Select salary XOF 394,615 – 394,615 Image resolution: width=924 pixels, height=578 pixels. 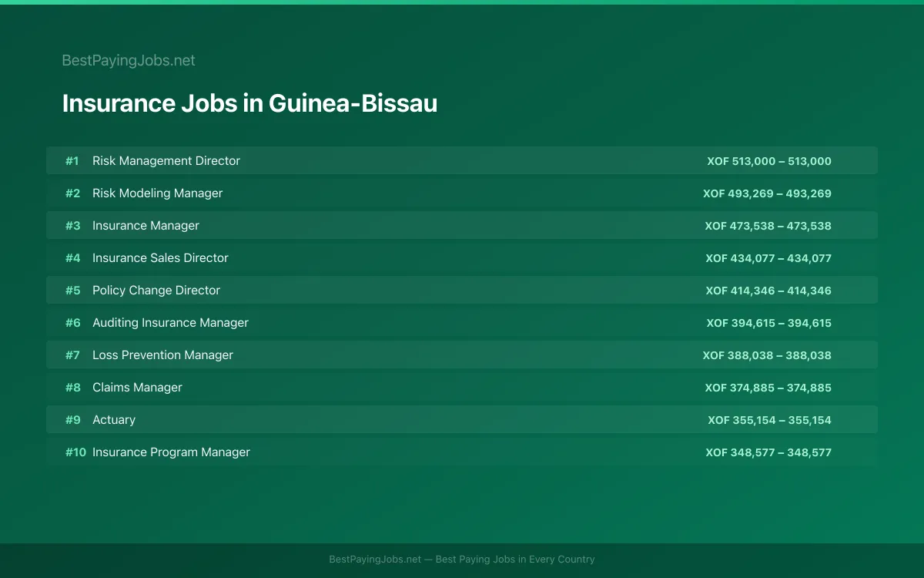[769, 323]
